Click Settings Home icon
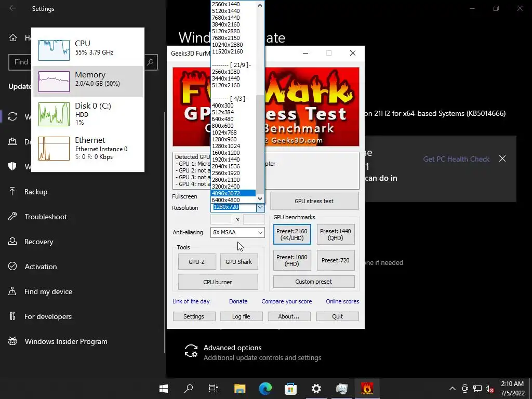Screen dimensions: 532x399 (13, 37)
